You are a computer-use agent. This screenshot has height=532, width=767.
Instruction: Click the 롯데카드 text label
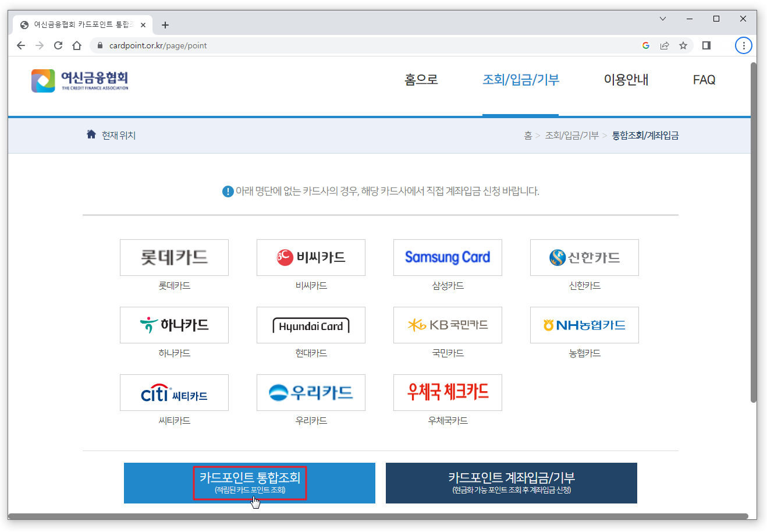[174, 286]
